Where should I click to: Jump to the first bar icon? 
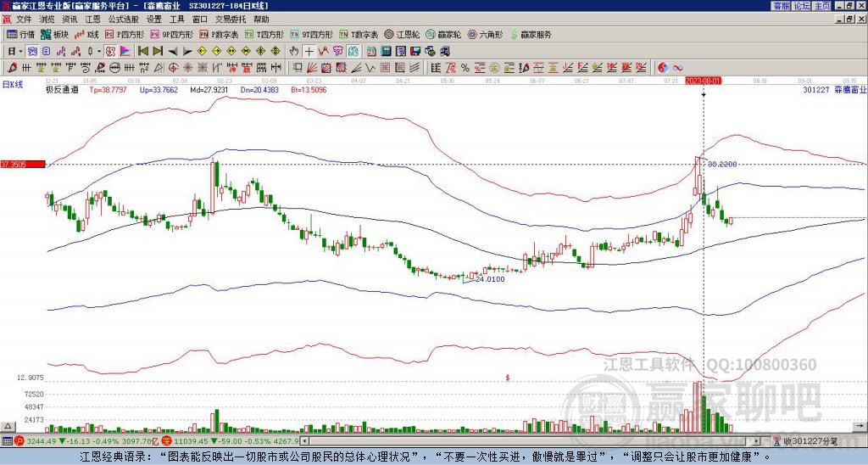pos(142,51)
